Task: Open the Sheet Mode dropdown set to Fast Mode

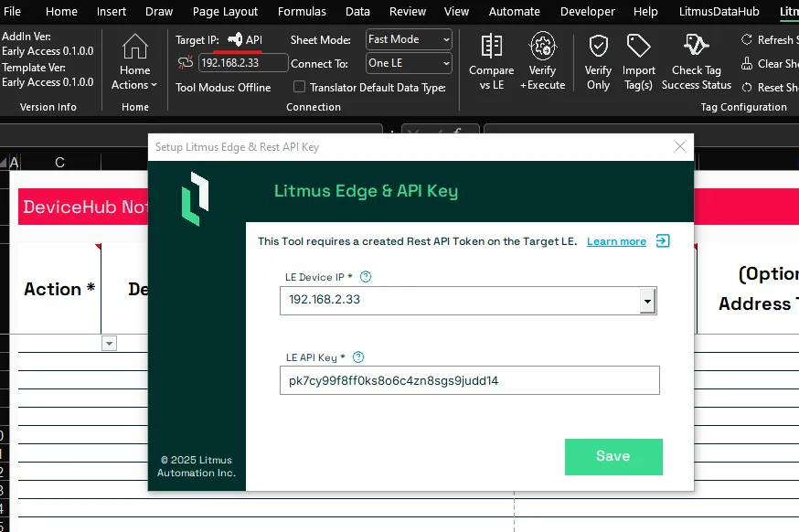Action: 409,39
